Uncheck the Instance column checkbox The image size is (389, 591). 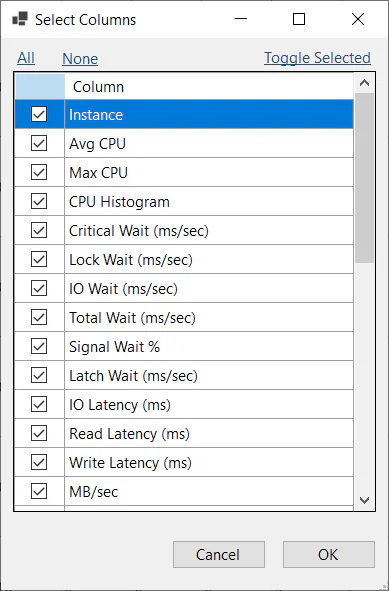coord(39,114)
